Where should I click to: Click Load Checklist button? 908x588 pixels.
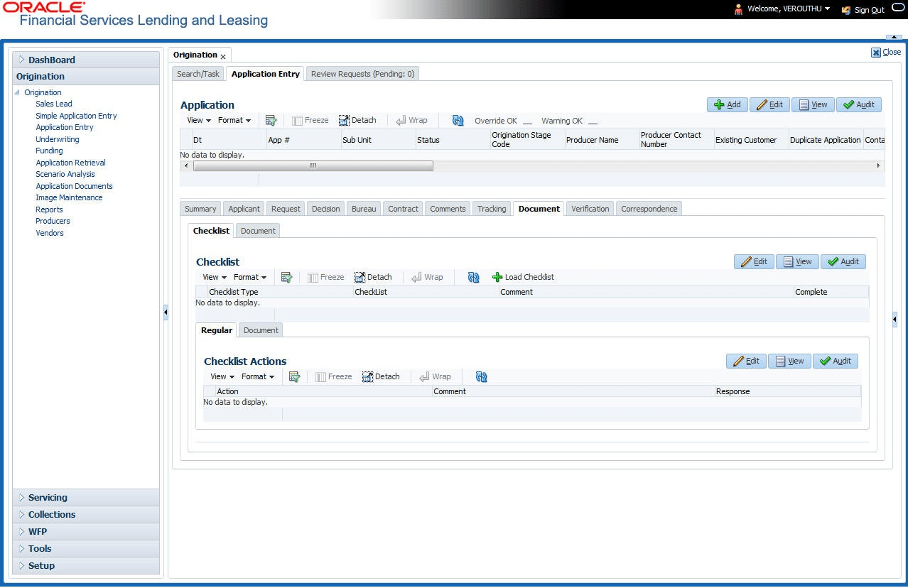click(523, 278)
